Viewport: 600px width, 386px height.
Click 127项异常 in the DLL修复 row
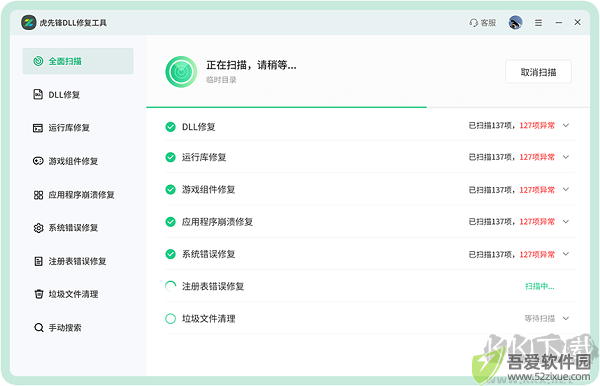[x=537, y=125]
